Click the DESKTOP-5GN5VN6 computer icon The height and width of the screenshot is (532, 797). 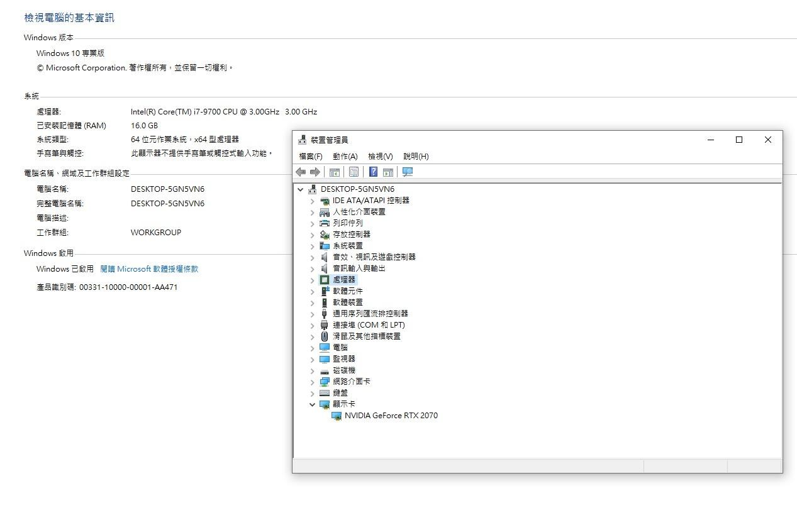tap(312, 189)
